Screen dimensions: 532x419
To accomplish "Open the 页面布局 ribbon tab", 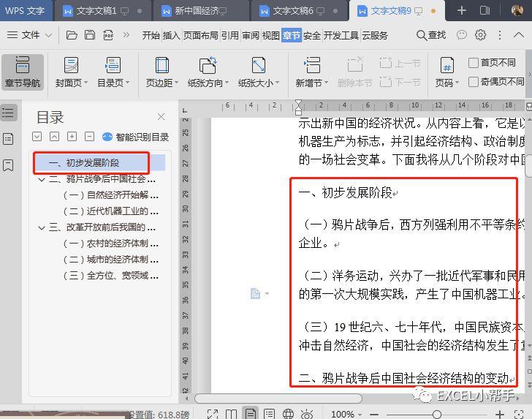I will click(200, 35).
